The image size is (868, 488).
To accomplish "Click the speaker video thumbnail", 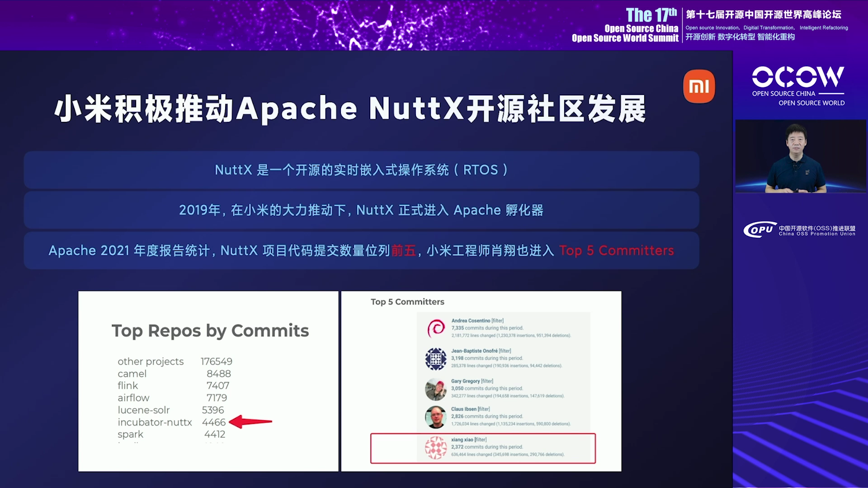I will [x=800, y=156].
